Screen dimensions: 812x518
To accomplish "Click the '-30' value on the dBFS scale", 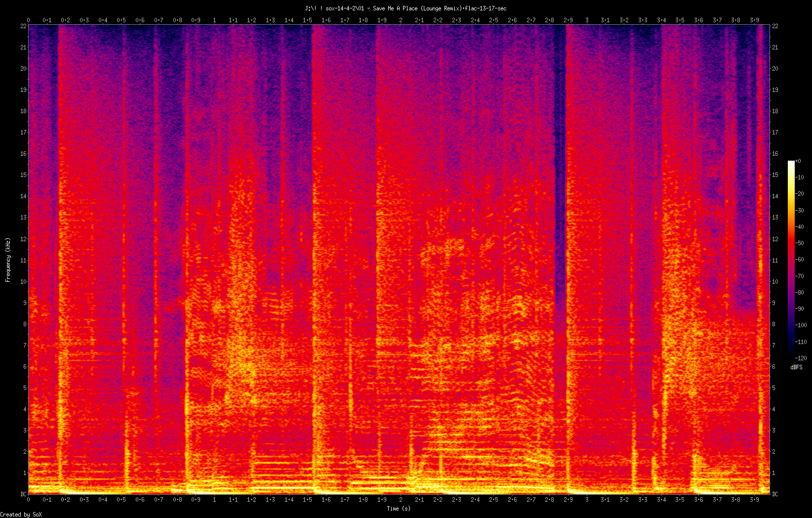I will [x=800, y=211].
